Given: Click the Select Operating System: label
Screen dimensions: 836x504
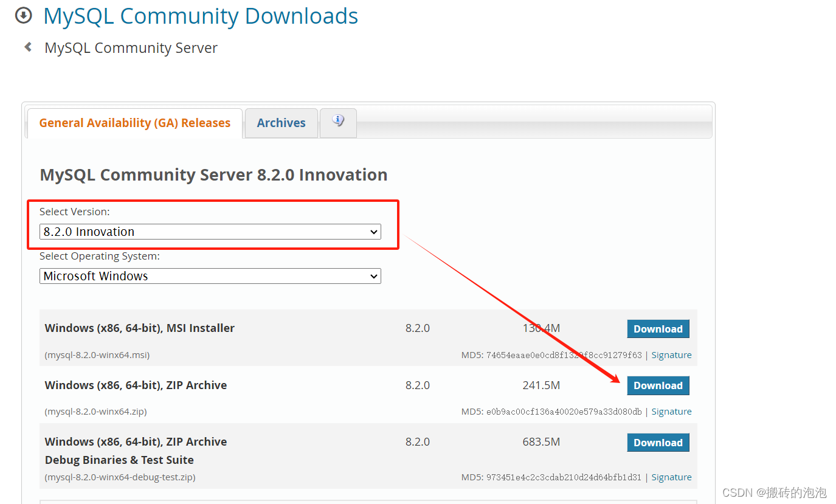Looking at the screenshot, I should 100,256.
